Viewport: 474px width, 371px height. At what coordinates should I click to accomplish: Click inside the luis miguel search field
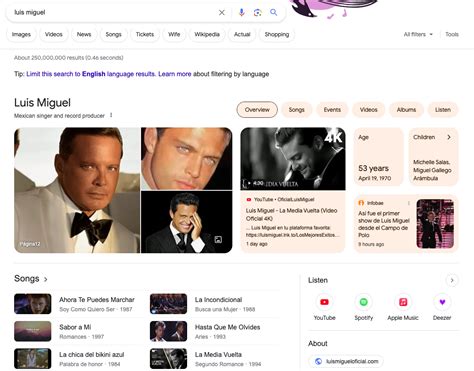(x=113, y=13)
